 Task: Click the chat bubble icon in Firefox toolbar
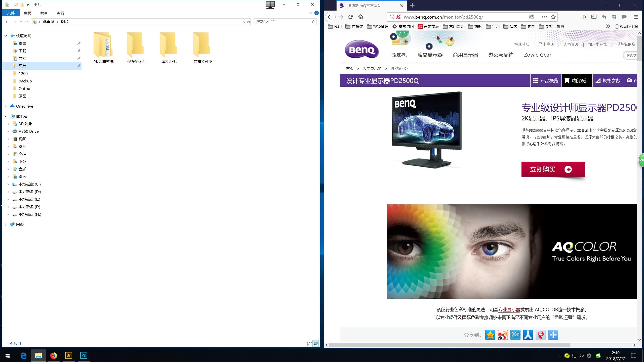[x=624, y=17]
